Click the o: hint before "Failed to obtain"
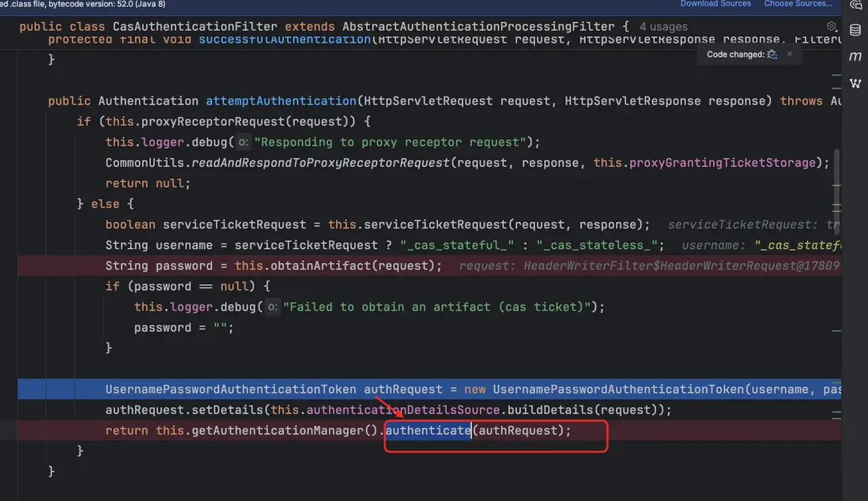 coord(272,307)
